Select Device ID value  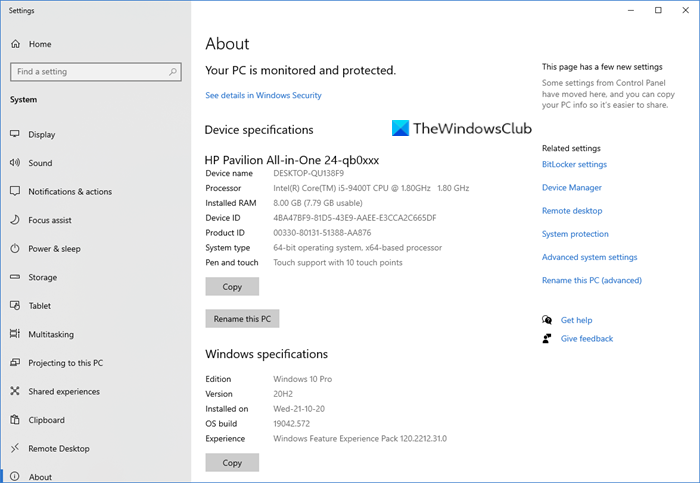tap(354, 218)
